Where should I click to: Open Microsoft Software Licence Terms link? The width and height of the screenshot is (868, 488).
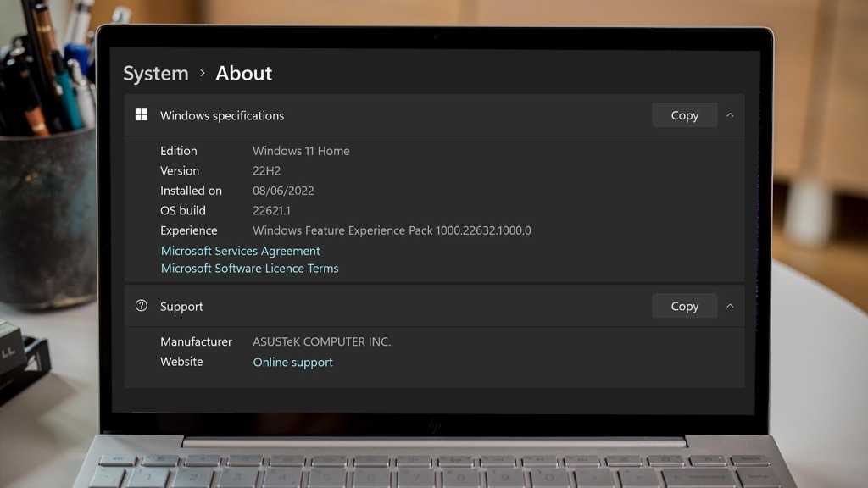pyautogui.click(x=250, y=269)
